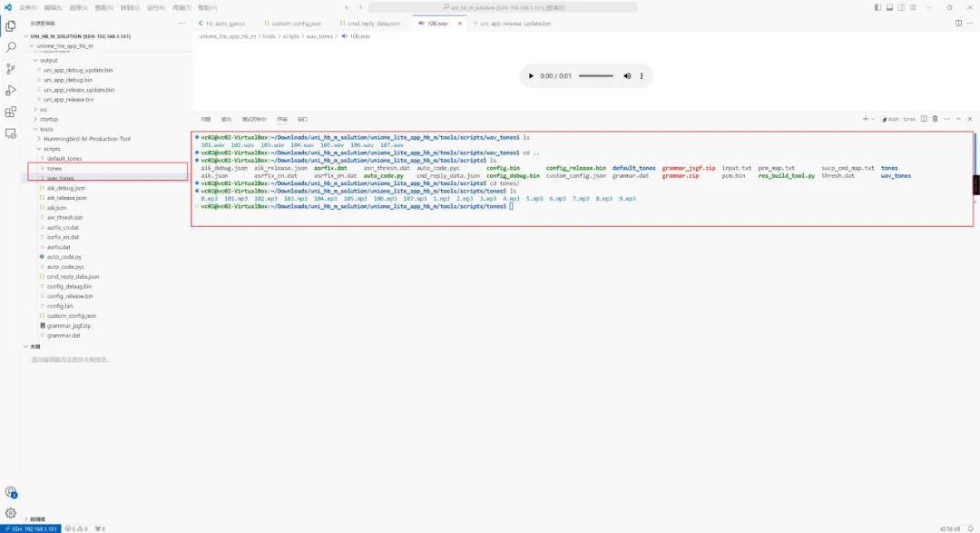Play the 106.wav audio
Viewport: 980px width, 533px height.
click(x=531, y=75)
